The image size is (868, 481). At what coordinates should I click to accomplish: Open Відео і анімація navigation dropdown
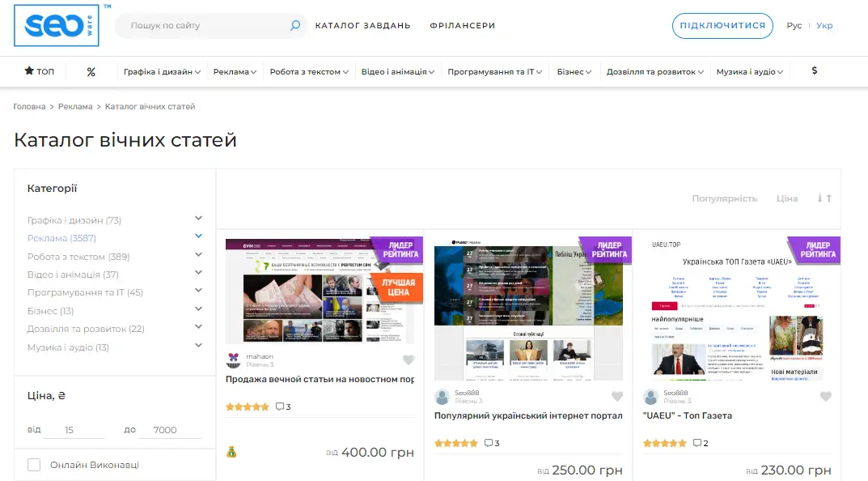click(397, 71)
